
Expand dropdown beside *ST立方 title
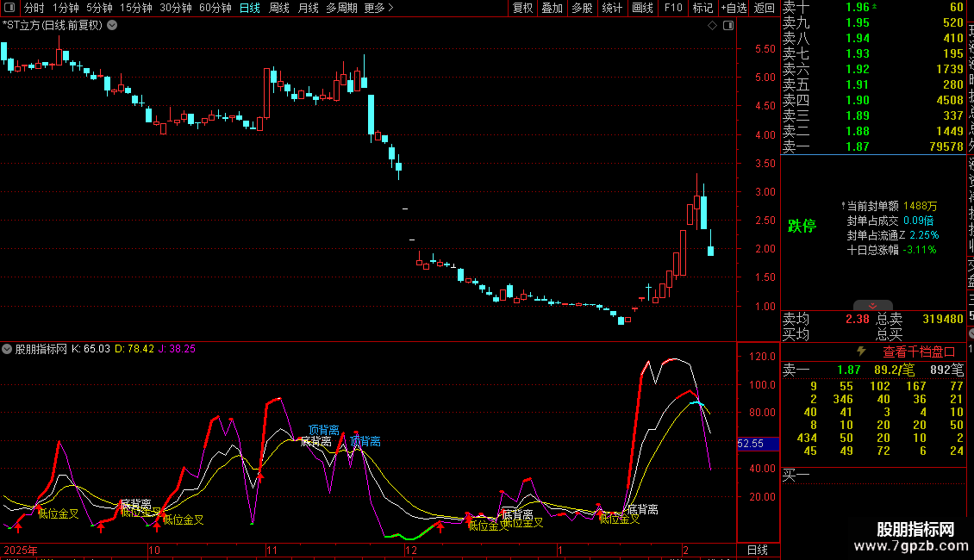112,26
